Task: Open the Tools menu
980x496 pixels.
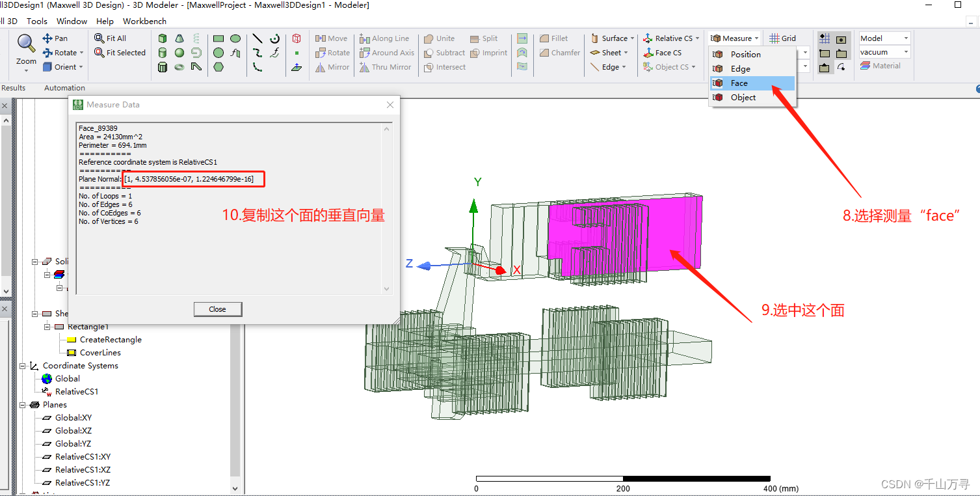Action: click(37, 21)
